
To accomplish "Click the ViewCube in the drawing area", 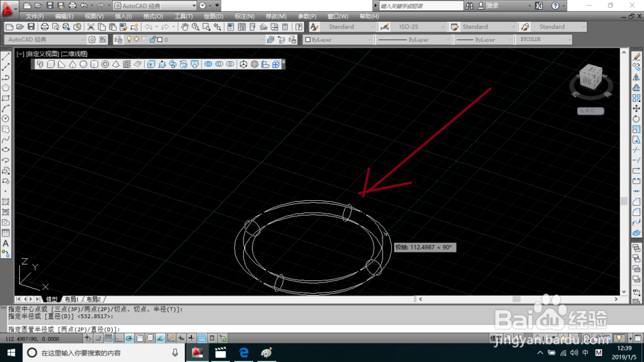I will tap(591, 78).
